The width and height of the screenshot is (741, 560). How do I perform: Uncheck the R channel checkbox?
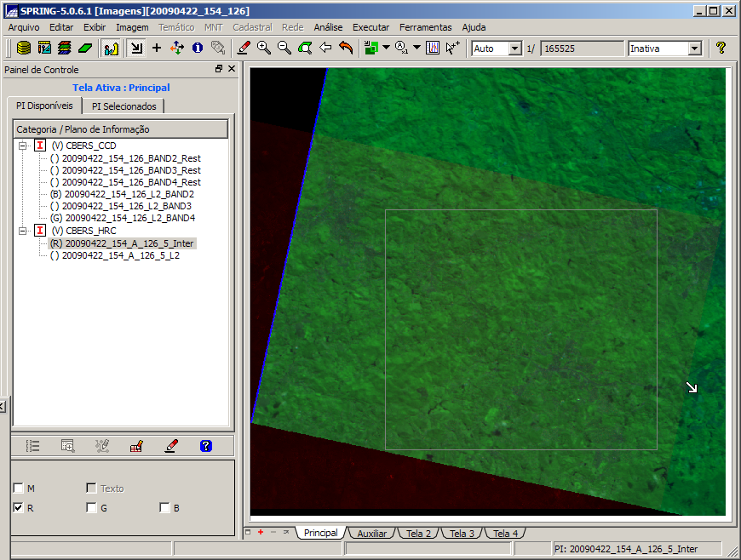[18, 508]
